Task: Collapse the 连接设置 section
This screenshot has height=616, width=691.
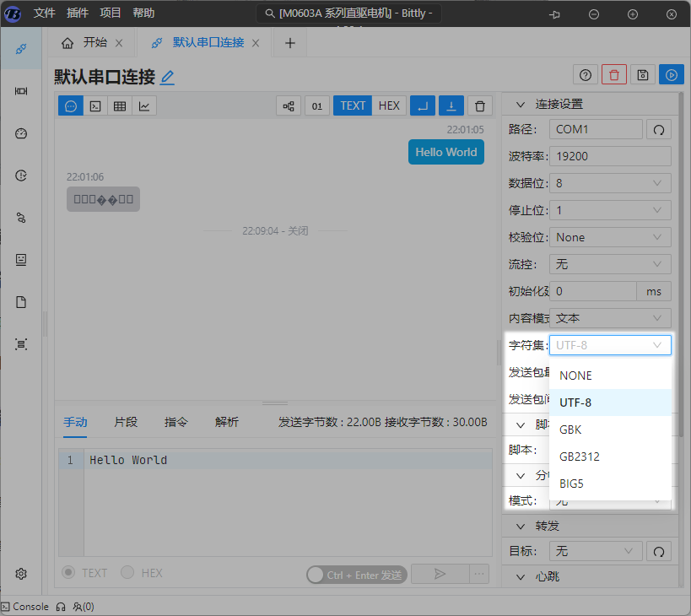Action: pos(520,104)
